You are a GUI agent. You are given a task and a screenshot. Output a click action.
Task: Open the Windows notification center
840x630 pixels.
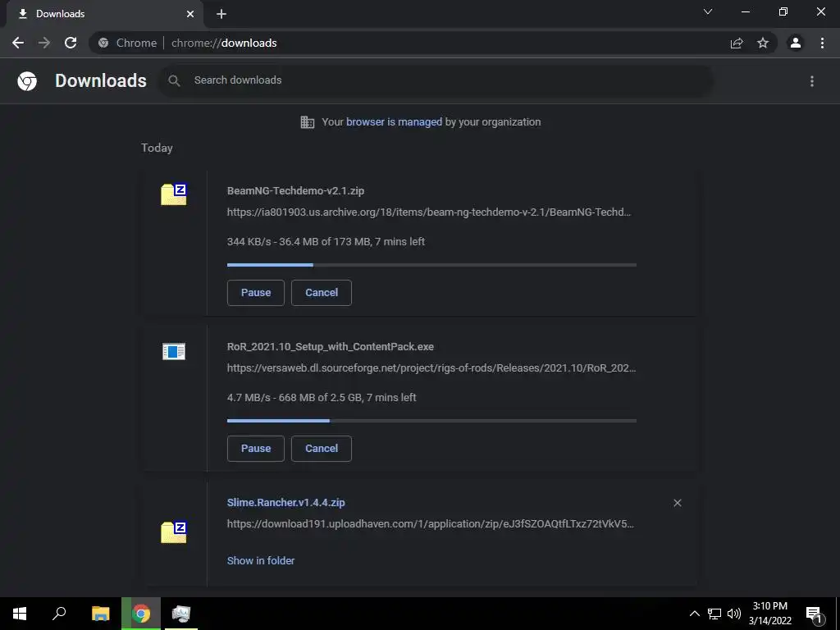click(x=815, y=614)
